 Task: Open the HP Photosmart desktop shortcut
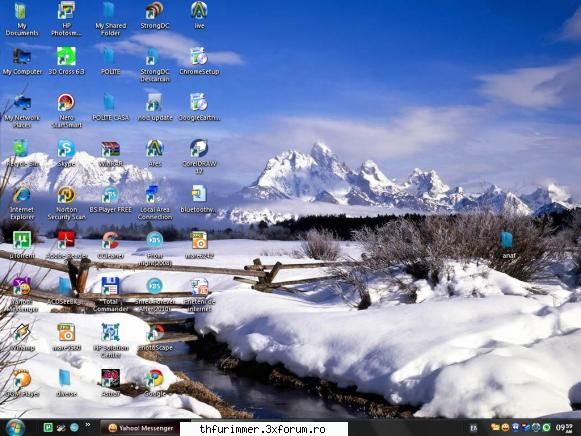point(66,19)
